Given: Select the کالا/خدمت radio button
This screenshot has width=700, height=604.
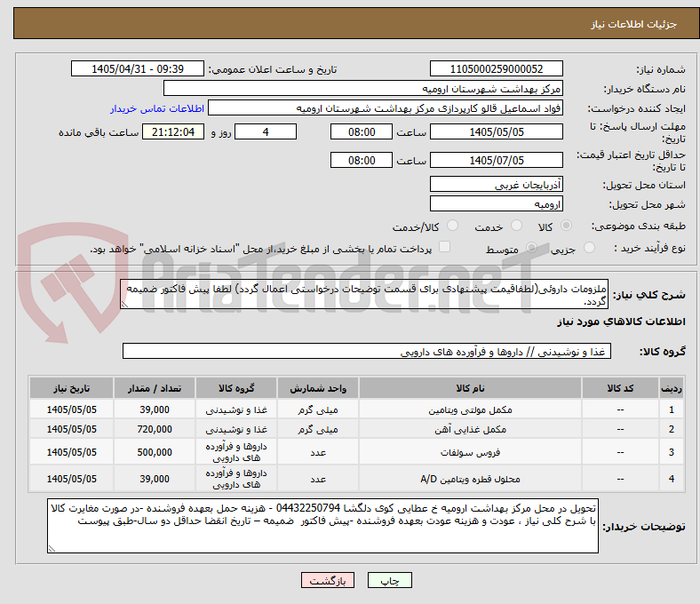Looking at the screenshot, I should (452, 226).
